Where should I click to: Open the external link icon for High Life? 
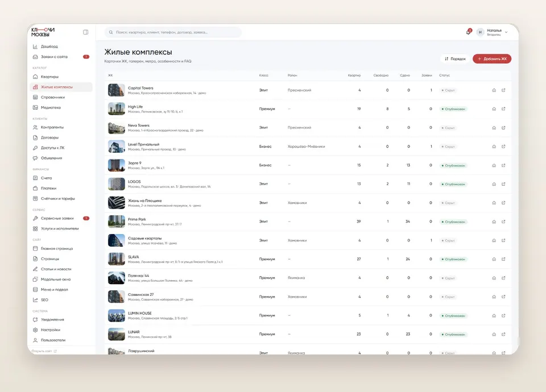(503, 109)
